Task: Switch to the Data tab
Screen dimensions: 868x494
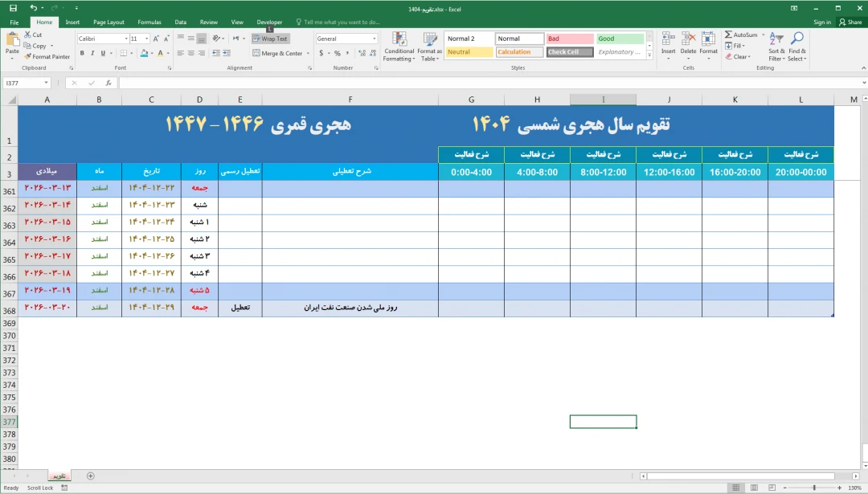Action: point(181,22)
